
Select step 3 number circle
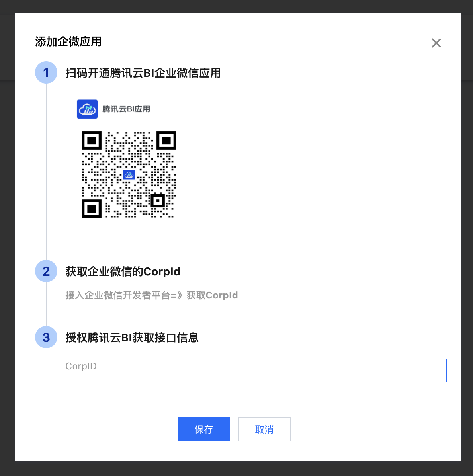coord(46,337)
